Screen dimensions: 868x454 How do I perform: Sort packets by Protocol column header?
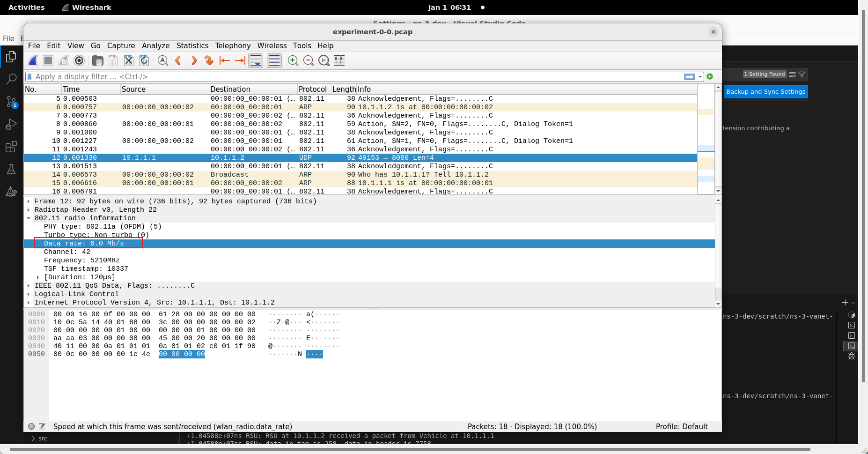pyautogui.click(x=314, y=89)
